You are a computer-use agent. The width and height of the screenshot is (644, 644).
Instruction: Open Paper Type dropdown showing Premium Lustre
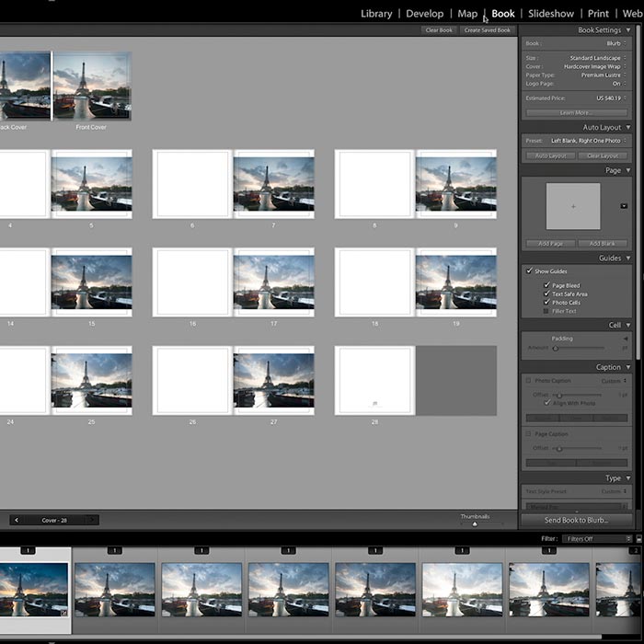point(604,75)
